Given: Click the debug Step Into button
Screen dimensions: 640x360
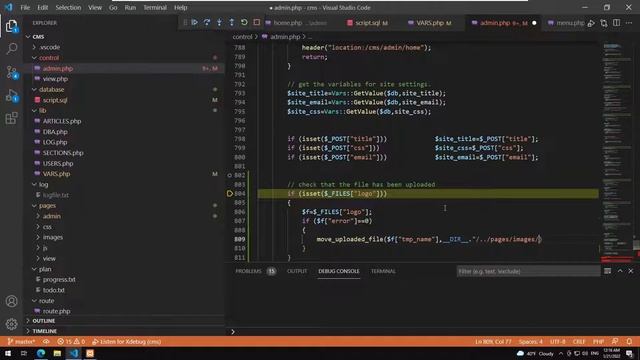Looking at the screenshot, I should pos(219,22).
